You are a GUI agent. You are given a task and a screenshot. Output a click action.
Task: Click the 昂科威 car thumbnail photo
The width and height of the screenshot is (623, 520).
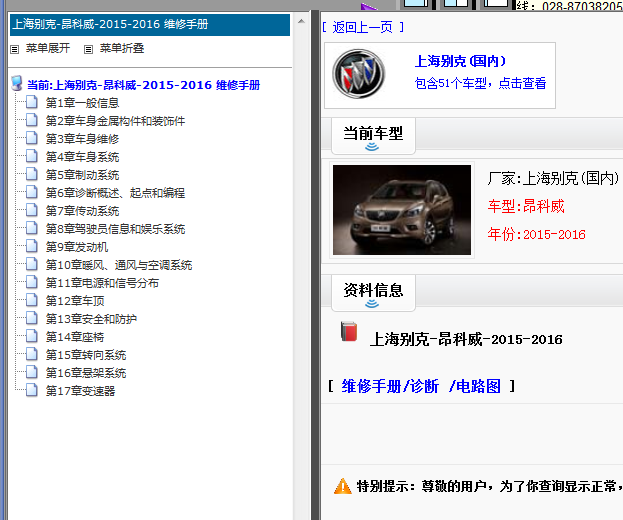402,210
